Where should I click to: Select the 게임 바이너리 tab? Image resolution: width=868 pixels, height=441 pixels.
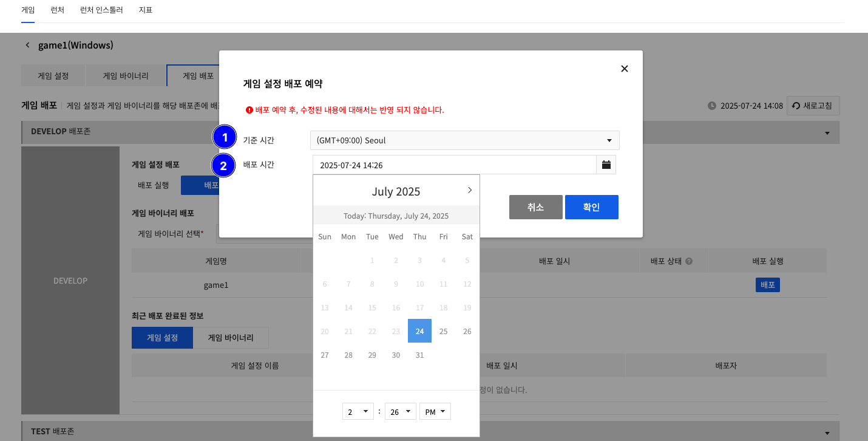(126, 76)
